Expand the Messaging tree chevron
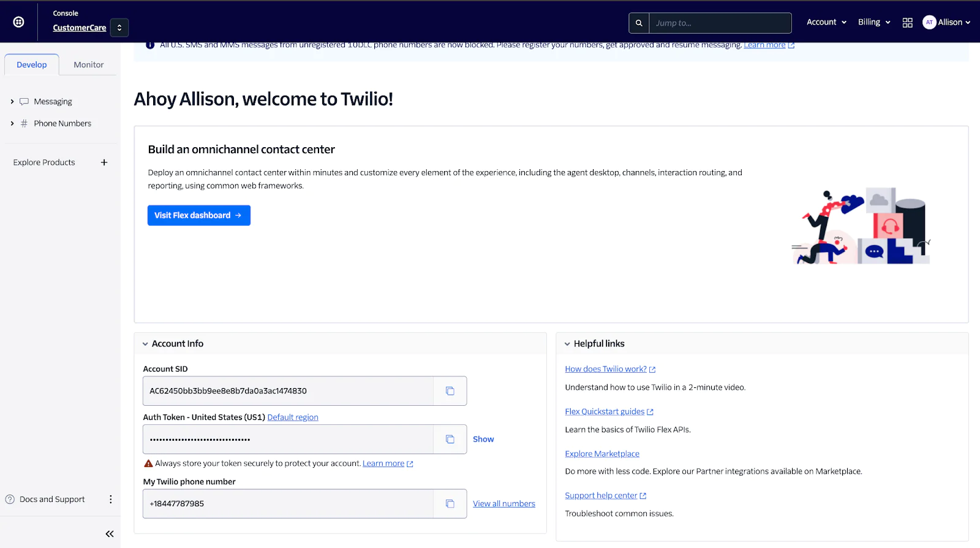Image resolution: width=980 pixels, height=548 pixels. pos(12,102)
